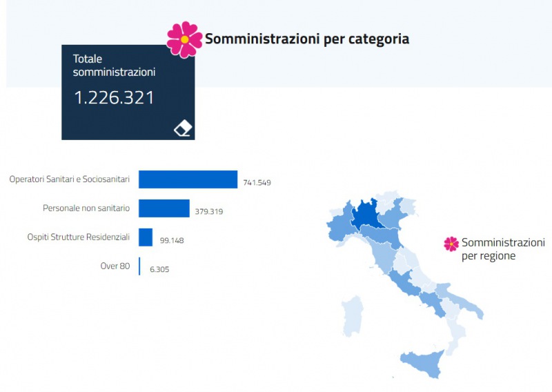Click the Personale non sanitario label
The image size is (552, 392).
pyautogui.click(x=86, y=208)
